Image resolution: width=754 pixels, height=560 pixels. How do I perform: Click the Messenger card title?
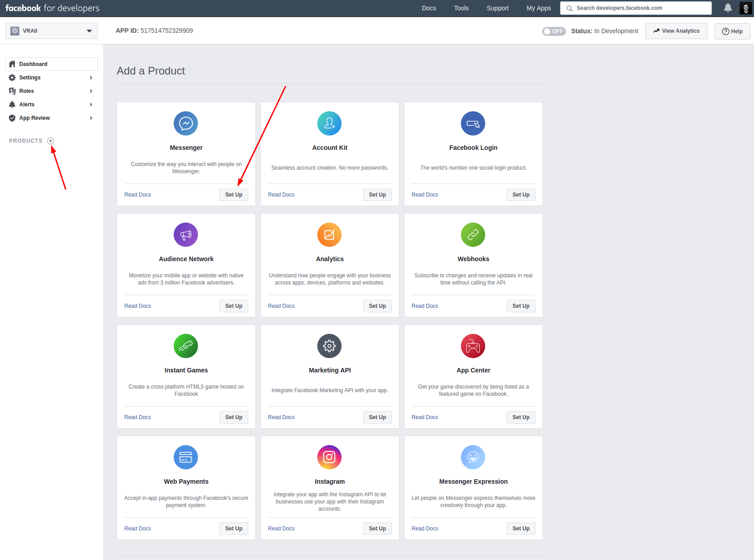coord(186,148)
